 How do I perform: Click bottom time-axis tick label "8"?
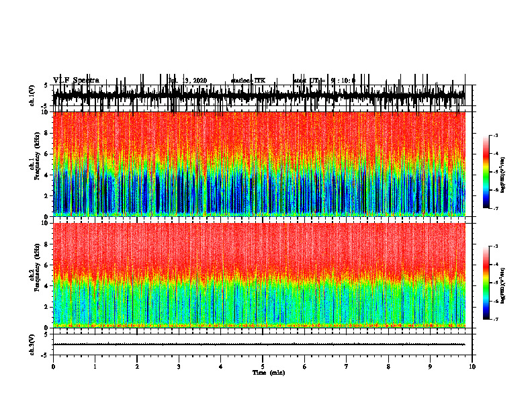(x=388, y=367)
